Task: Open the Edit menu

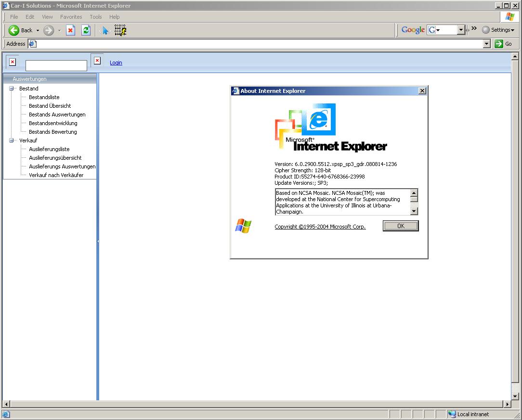Action: pos(30,17)
